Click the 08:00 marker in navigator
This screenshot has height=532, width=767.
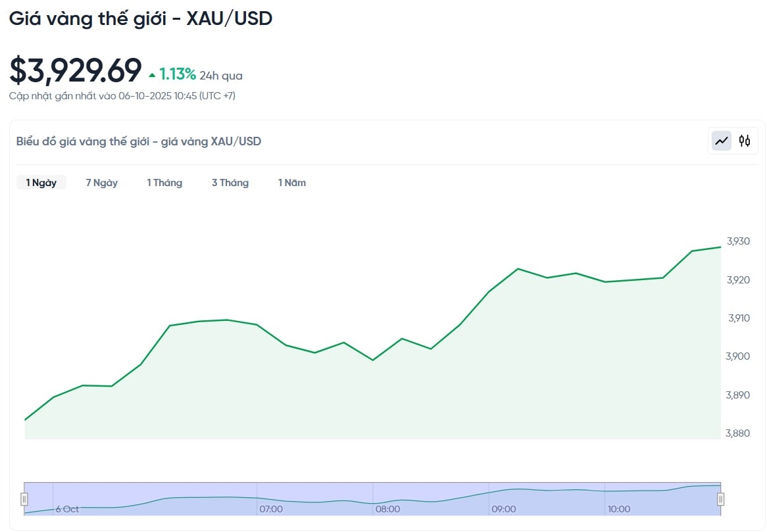click(x=387, y=509)
